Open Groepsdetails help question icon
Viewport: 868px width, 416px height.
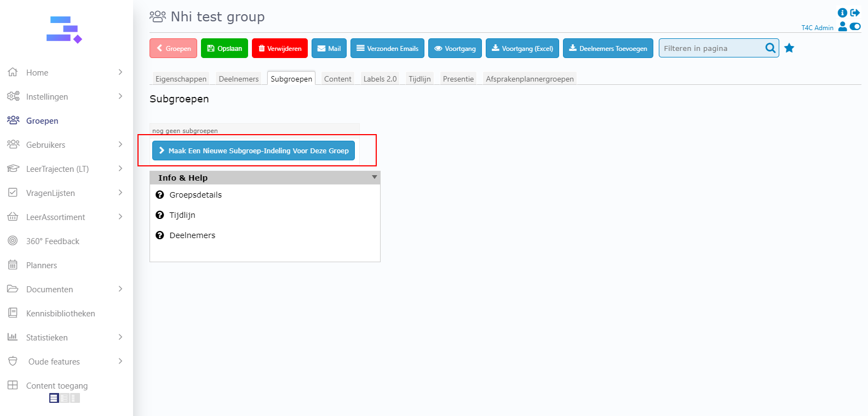click(160, 195)
